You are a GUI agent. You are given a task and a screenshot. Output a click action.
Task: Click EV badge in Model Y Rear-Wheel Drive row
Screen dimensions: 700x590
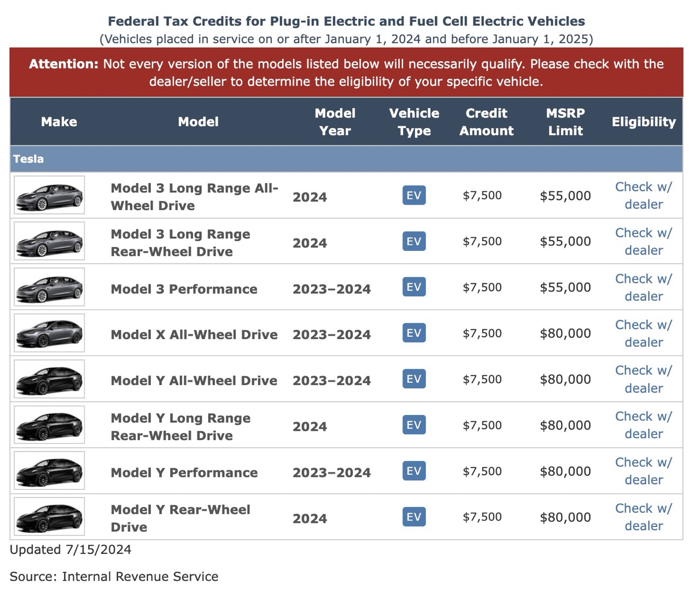point(414,517)
